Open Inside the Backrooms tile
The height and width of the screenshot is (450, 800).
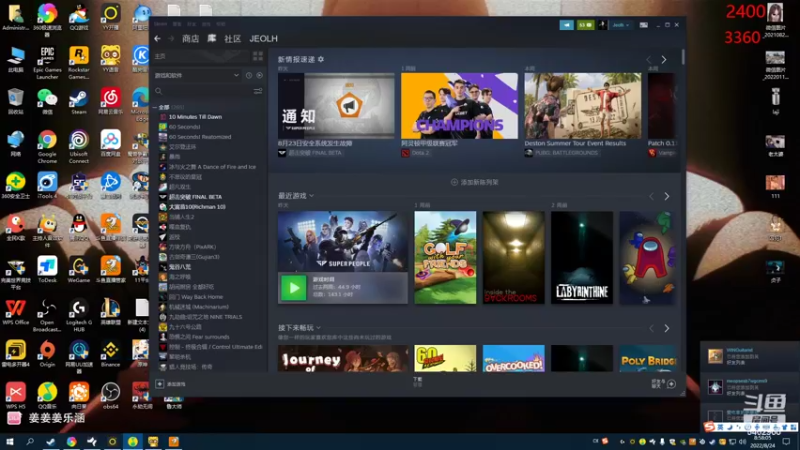point(513,258)
